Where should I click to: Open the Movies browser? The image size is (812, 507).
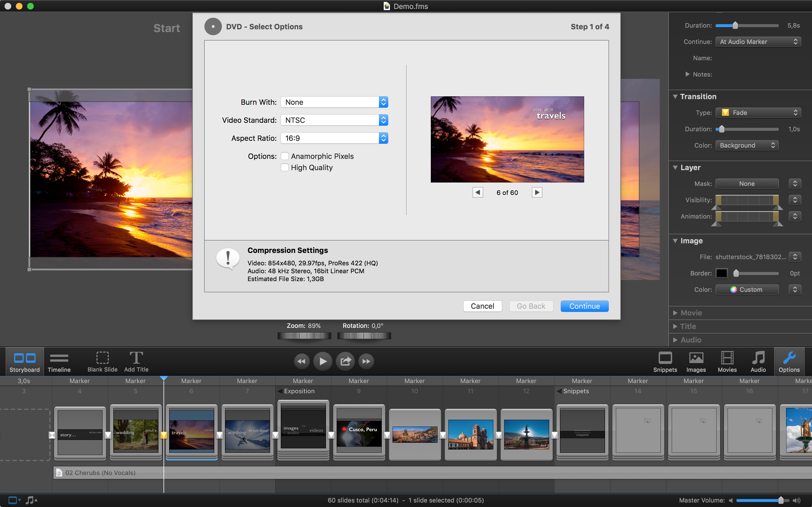point(727,362)
